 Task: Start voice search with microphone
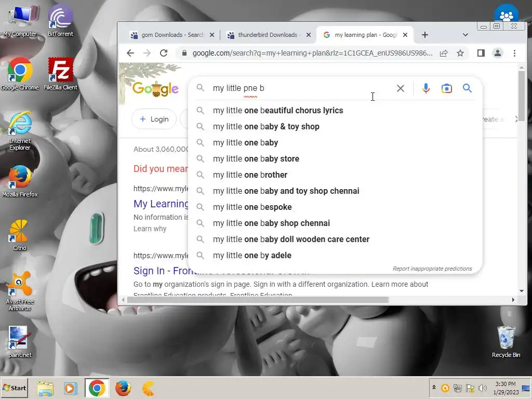click(426, 88)
